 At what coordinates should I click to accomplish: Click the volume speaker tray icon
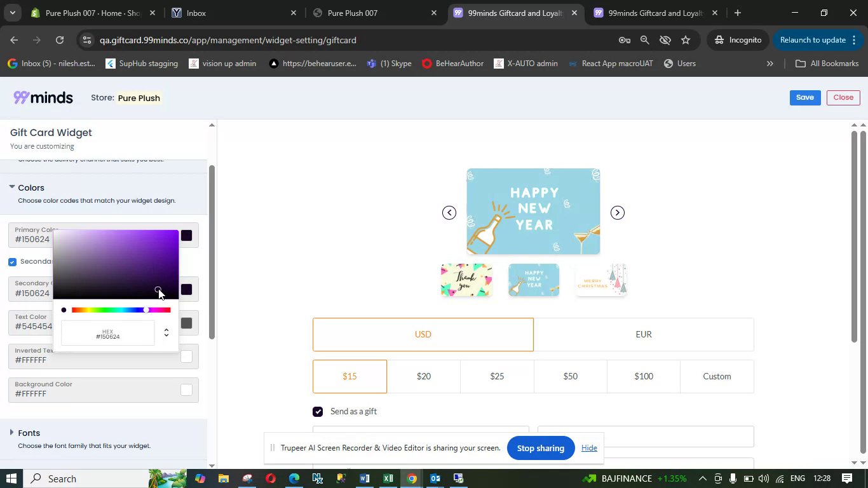(764, 478)
